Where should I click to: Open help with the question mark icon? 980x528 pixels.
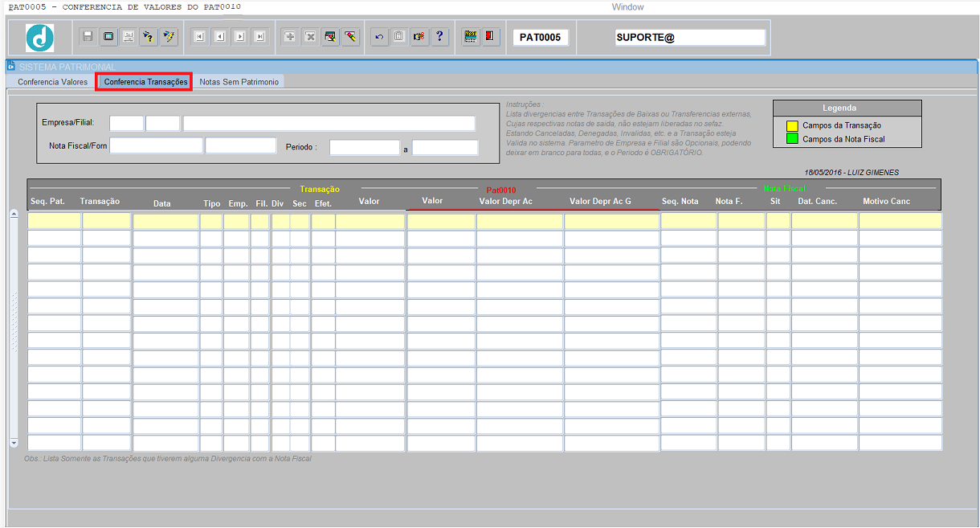[439, 37]
